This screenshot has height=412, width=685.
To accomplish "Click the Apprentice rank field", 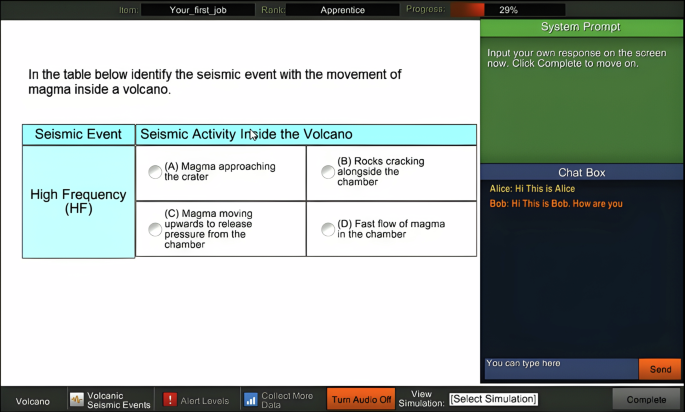I will [343, 9].
